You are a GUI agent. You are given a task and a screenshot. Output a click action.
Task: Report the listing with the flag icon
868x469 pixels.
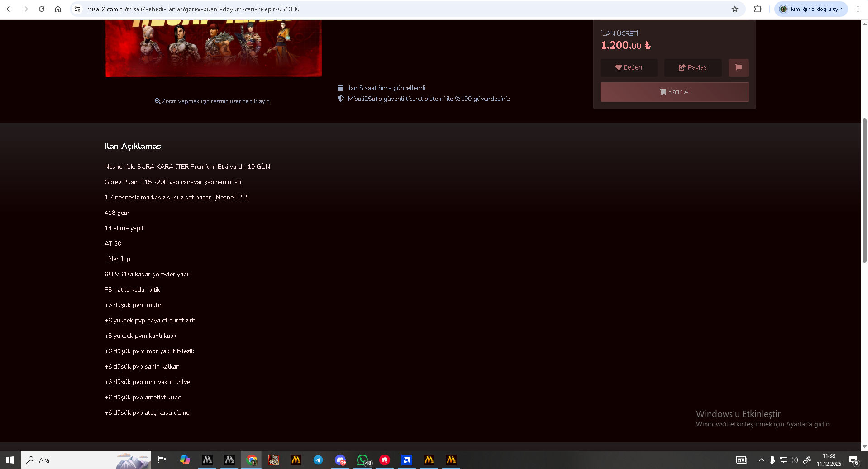739,67
